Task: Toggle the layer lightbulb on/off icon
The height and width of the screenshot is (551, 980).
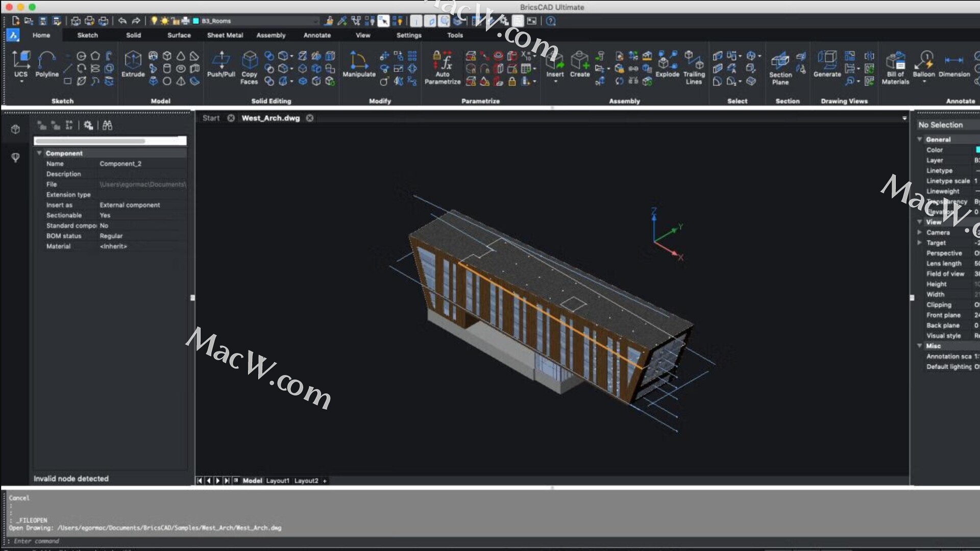Action: click(x=154, y=21)
